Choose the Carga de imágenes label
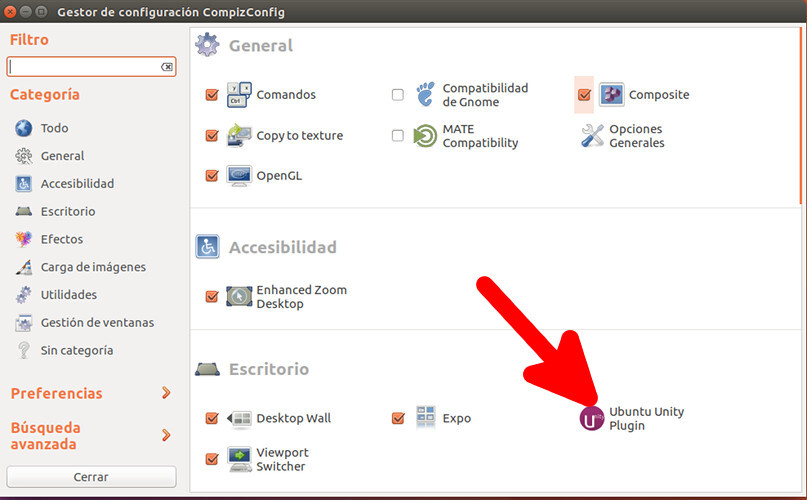 click(x=93, y=267)
